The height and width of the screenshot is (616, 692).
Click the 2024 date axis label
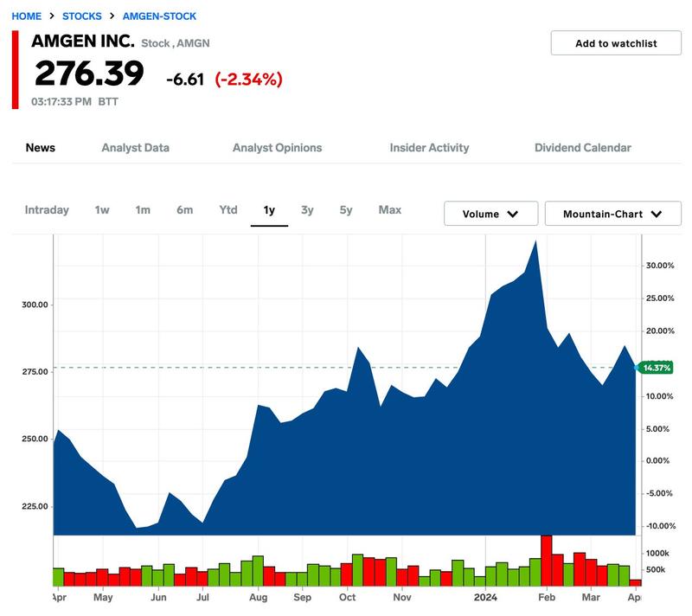point(485,598)
